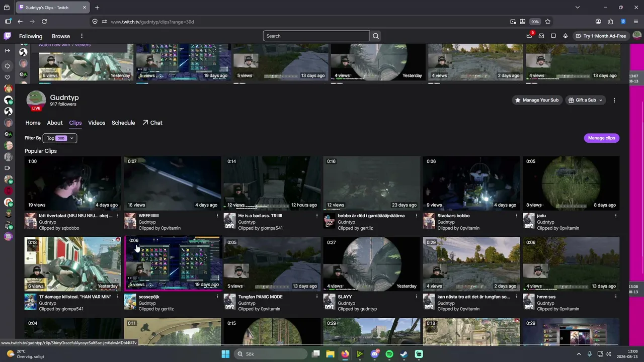Click the Manage clips button
Image resolution: width=644 pixels, height=362 pixels.
tap(602, 138)
